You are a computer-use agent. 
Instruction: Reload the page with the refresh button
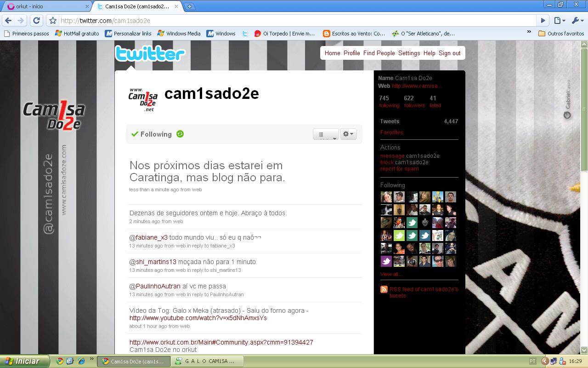pyautogui.click(x=37, y=20)
